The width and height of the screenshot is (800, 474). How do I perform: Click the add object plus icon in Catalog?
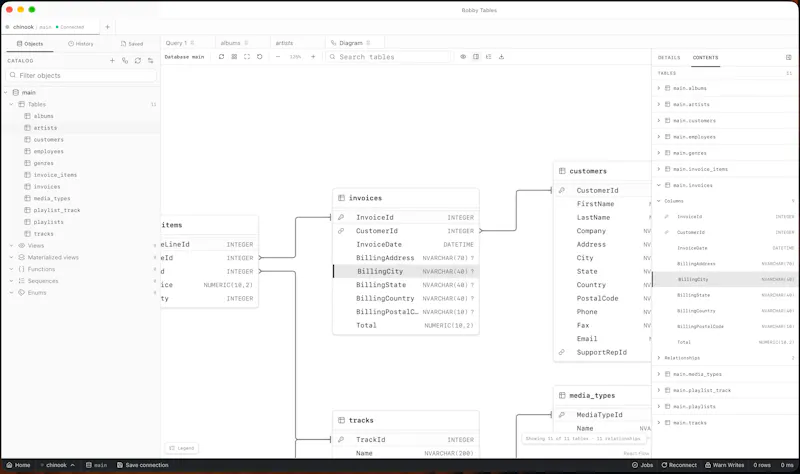112,60
